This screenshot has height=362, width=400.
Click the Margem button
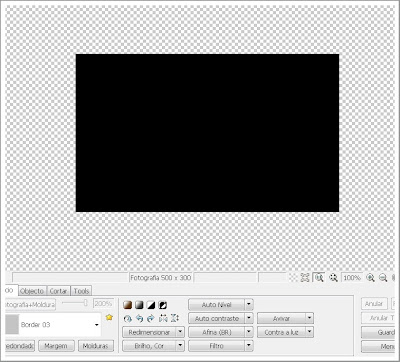[x=56, y=346]
